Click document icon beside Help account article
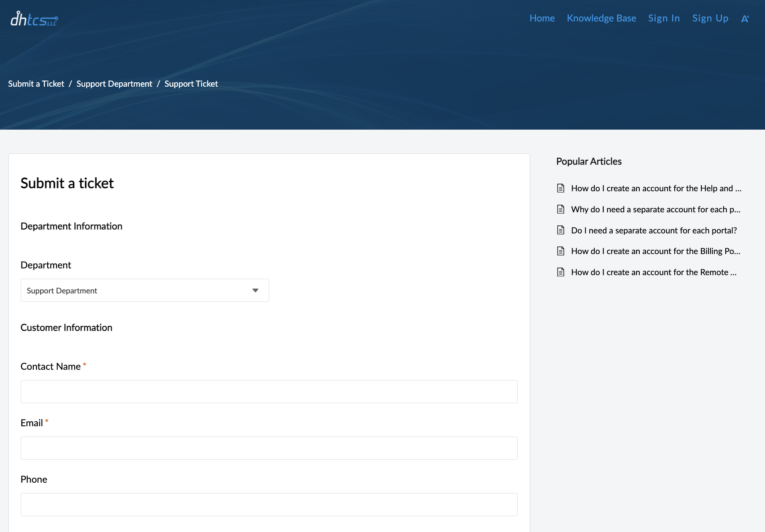This screenshot has width=765, height=532. click(561, 188)
